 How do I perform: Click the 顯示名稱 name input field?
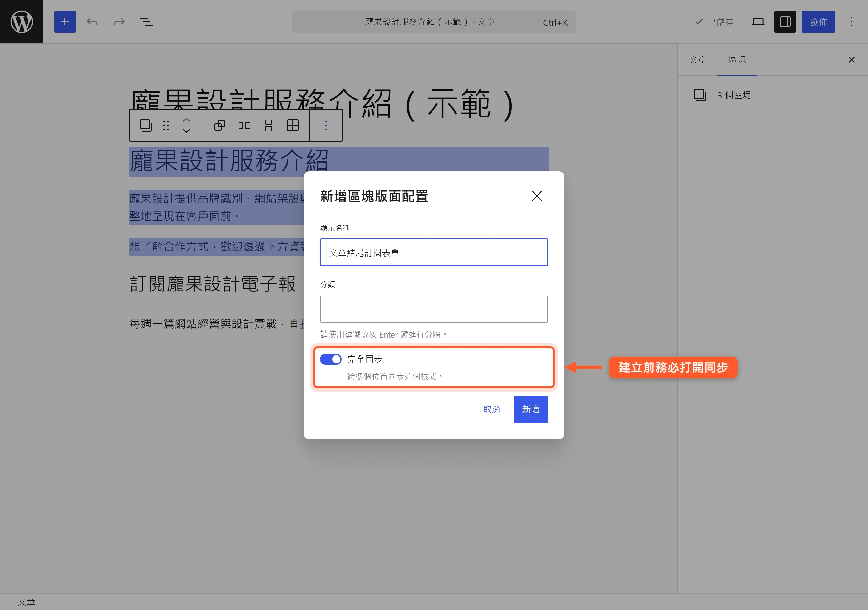pos(434,252)
